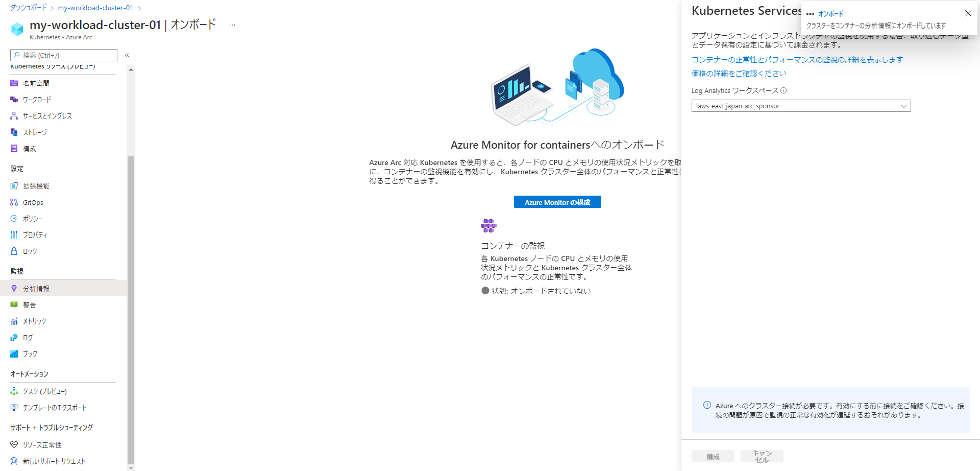Go to my-workload-cluster-01 breadcrumb

(x=95, y=8)
